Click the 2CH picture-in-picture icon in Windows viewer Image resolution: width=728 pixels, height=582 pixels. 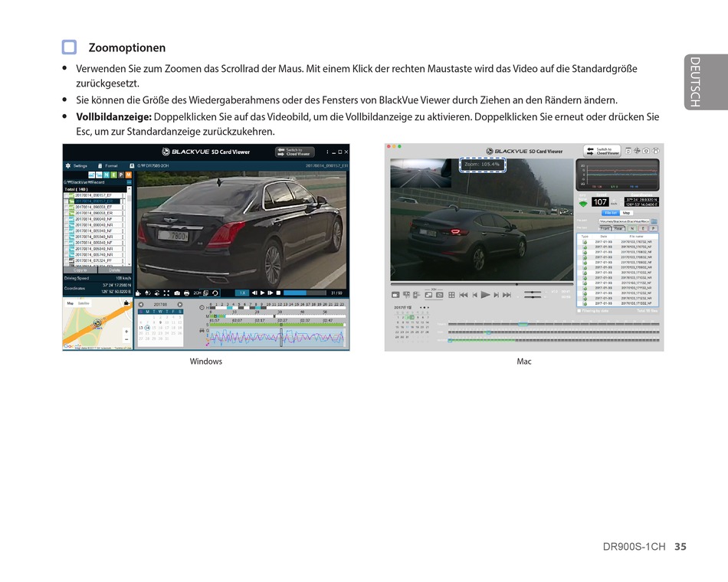205,293
